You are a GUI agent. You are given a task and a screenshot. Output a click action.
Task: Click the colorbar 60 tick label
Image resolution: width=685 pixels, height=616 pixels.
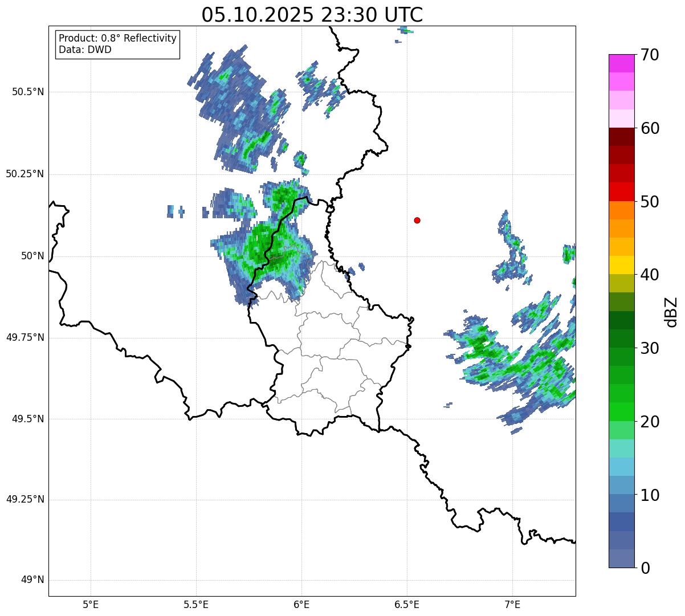[650, 128]
